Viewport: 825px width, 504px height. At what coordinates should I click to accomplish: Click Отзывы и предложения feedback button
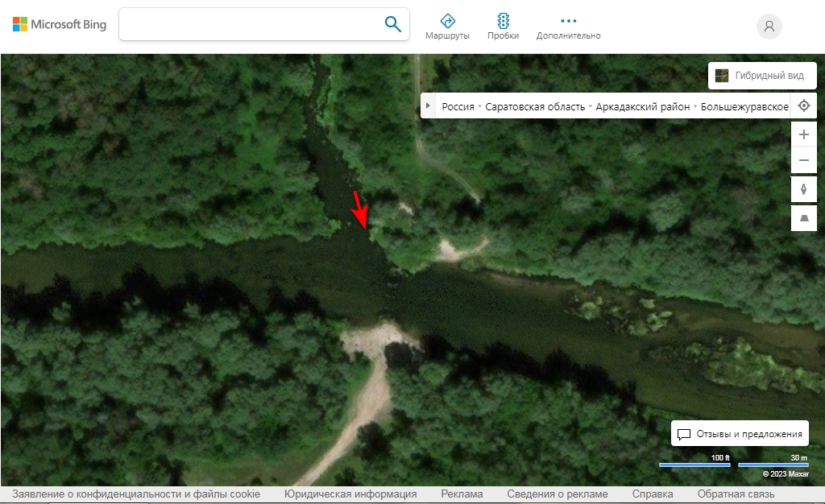[x=740, y=434]
